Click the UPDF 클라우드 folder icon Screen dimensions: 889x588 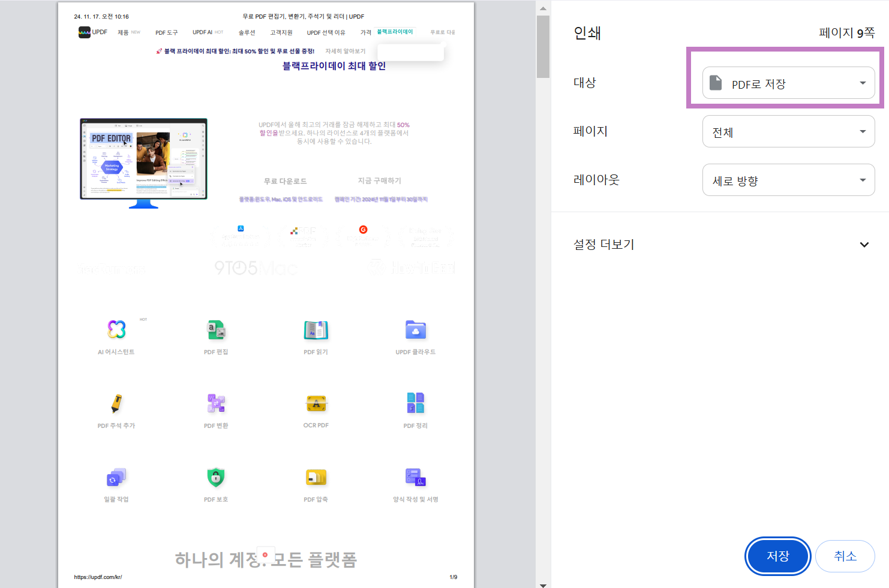coord(416,330)
